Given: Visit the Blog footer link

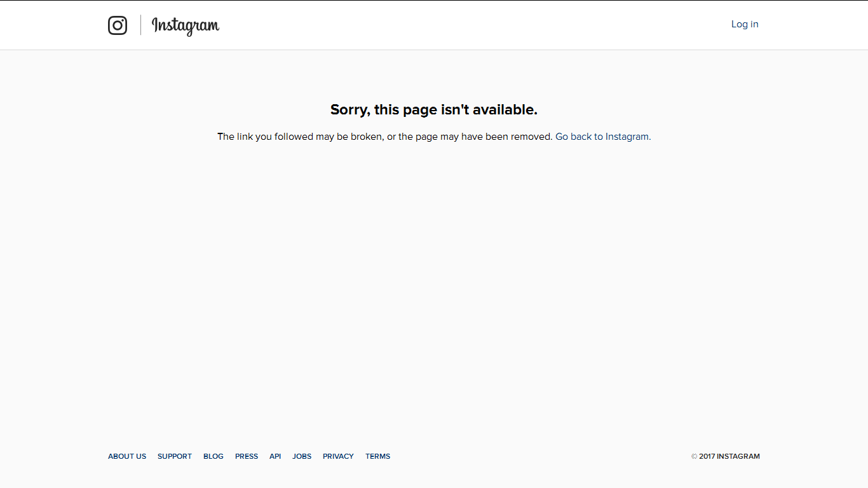Looking at the screenshot, I should pos(214,456).
